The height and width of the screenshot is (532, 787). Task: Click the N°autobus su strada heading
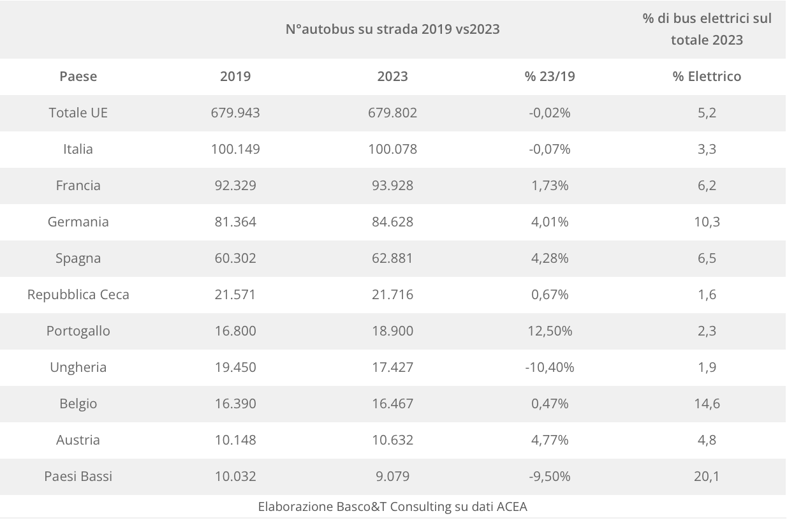click(392, 29)
